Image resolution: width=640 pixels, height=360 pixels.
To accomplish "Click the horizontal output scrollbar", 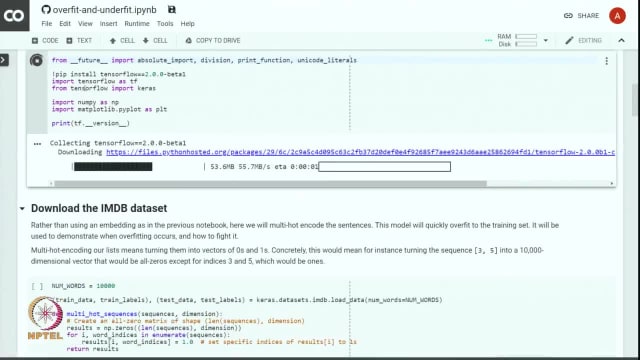I will point(270,184).
